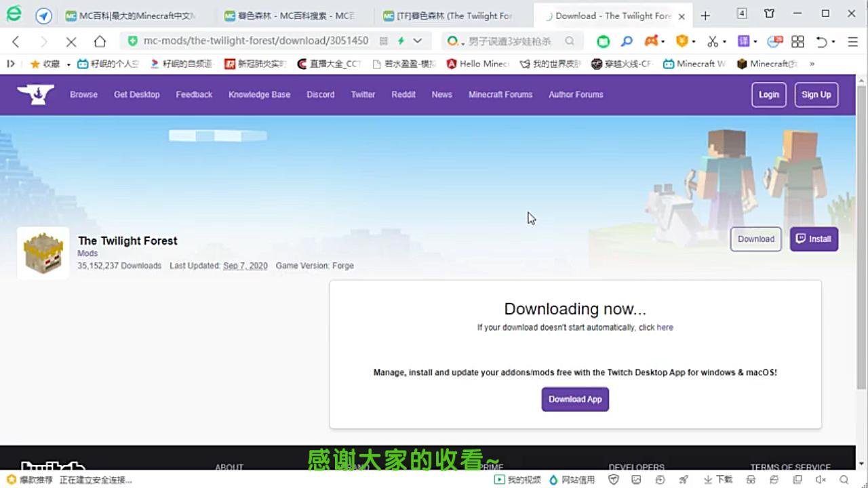868x488 pixels.
Task: Open the apps grid icon in the toolbar
Action: pyautogui.click(x=797, y=41)
